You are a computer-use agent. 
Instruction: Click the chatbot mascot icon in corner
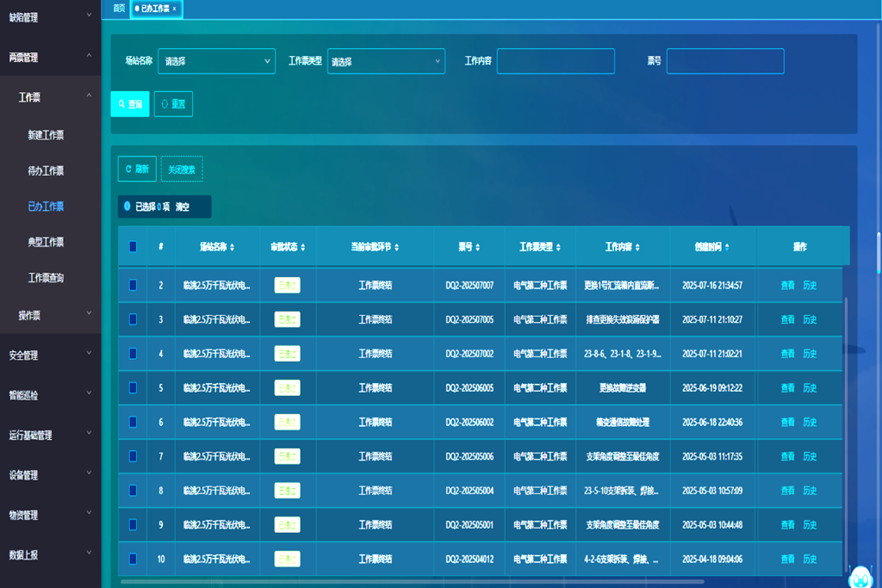click(x=860, y=575)
